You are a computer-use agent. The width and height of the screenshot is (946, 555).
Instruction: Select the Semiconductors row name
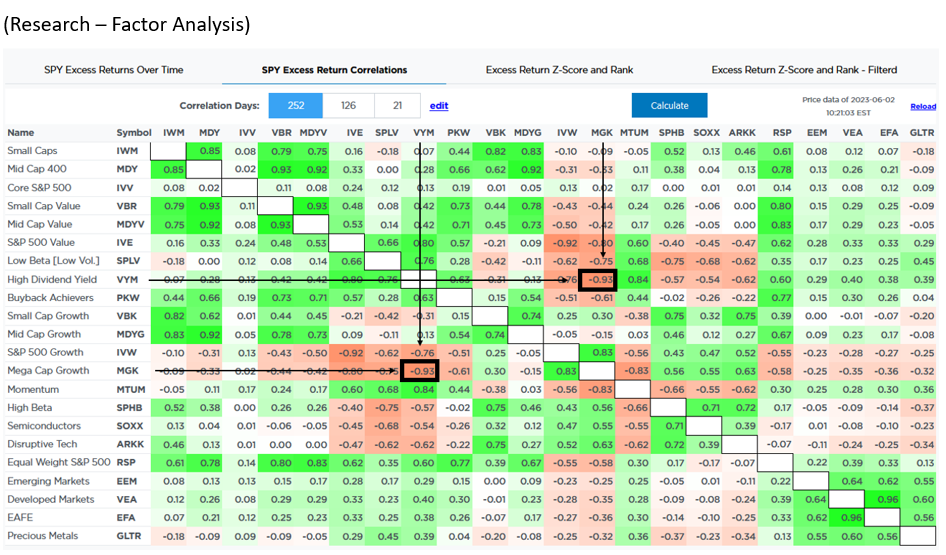tap(44, 426)
